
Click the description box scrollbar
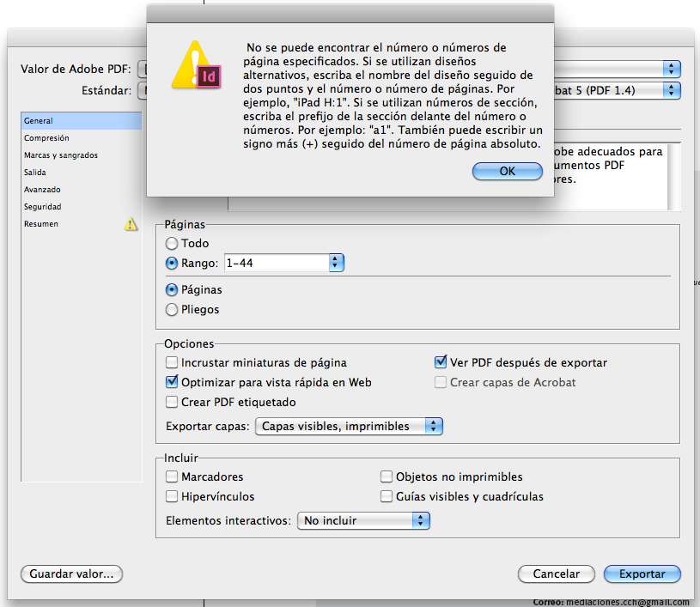(x=673, y=177)
